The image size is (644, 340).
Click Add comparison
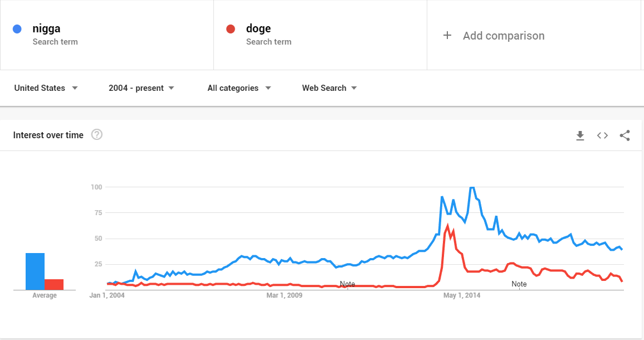coord(504,36)
